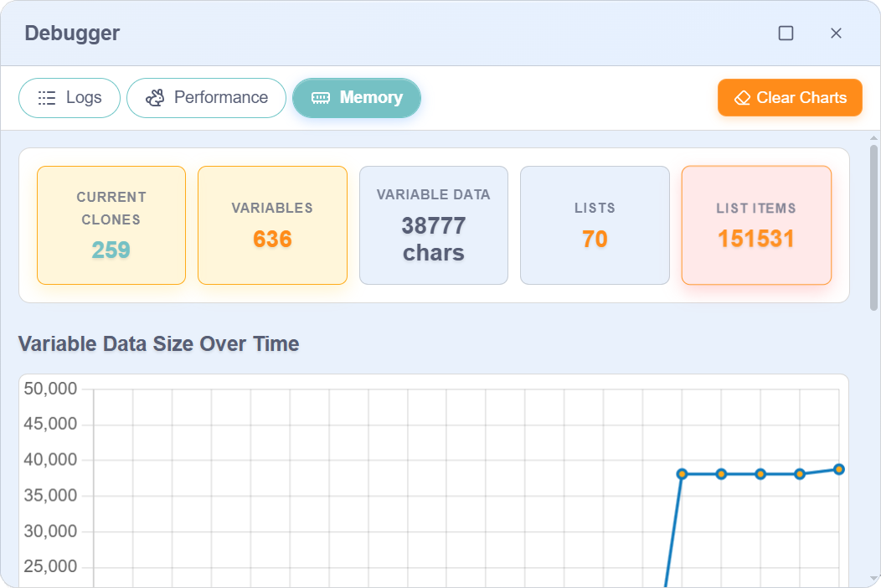Select the Lists stat card showing 70
Viewport: 881px width, 588px height.
point(595,224)
